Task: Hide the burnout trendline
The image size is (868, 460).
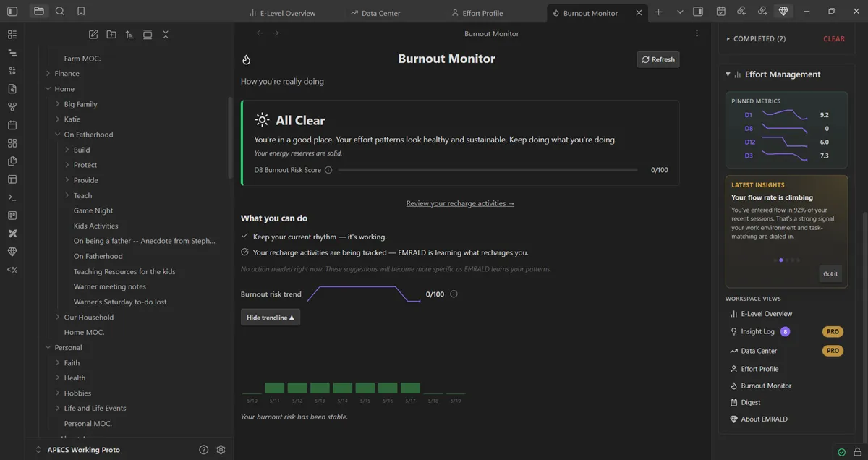Action: 271,318
